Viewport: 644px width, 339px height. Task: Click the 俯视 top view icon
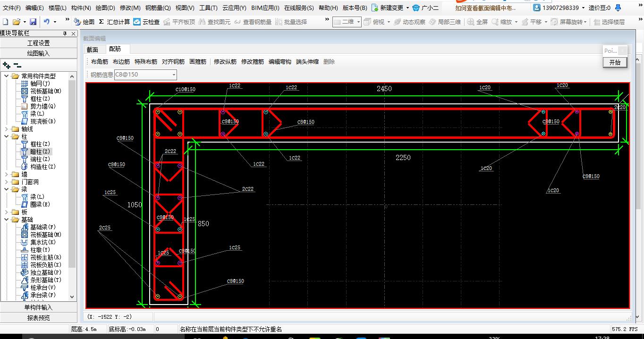367,22
